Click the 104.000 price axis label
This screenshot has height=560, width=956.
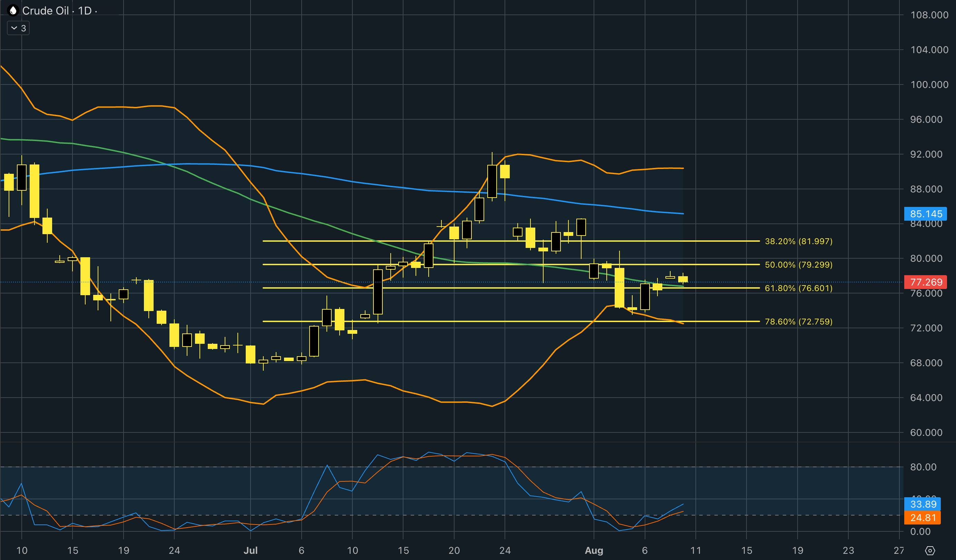click(929, 50)
